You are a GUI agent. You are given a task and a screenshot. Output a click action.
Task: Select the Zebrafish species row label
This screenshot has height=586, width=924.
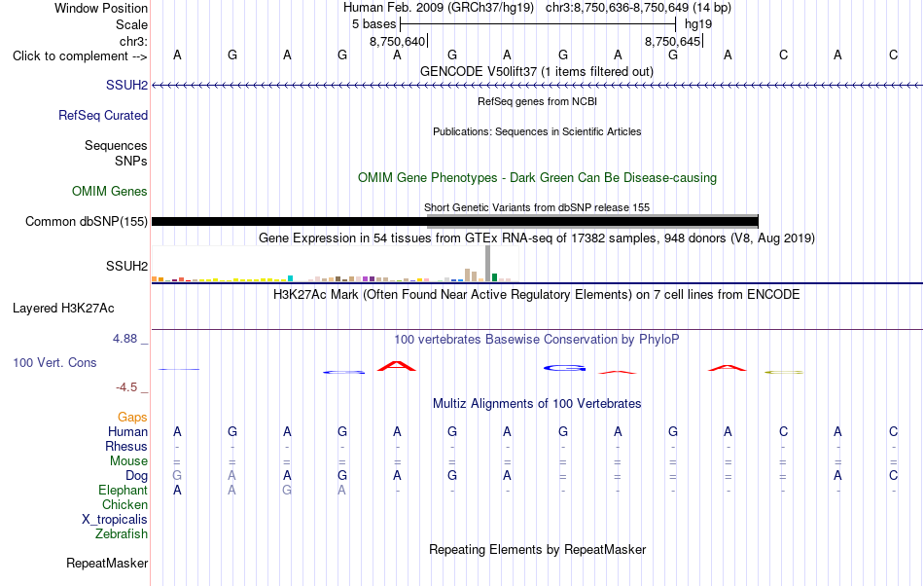(x=122, y=533)
